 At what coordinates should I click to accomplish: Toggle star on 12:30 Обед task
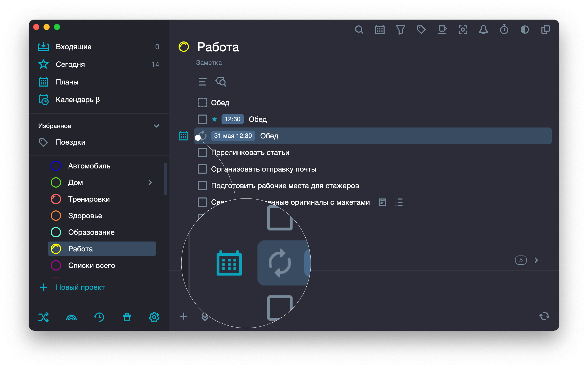[x=214, y=119]
